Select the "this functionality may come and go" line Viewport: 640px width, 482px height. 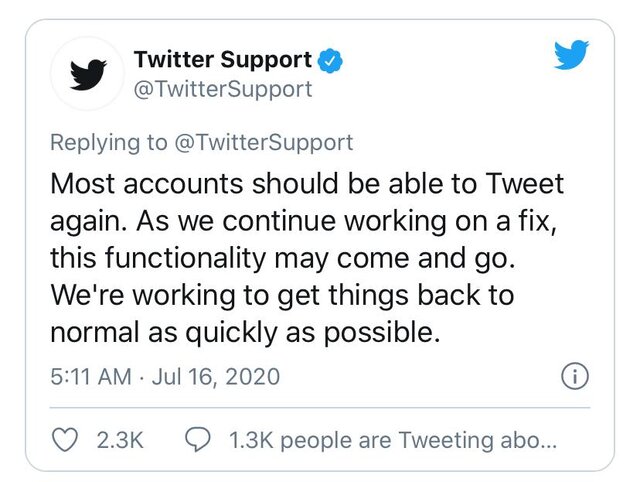coord(280,259)
